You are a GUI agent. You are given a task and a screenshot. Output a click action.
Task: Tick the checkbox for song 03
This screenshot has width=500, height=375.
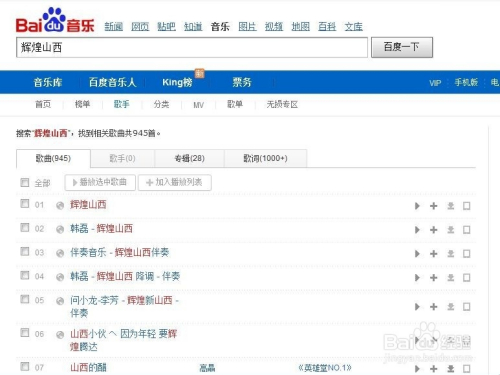click(x=25, y=252)
